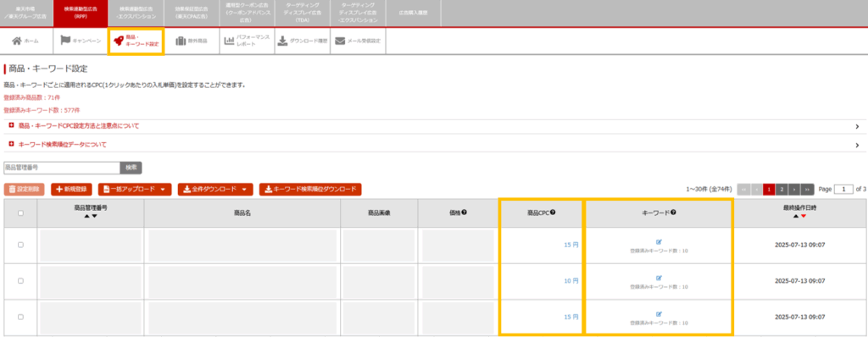Open パフォーマンスレポート bar chart item

(x=247, y=41)
